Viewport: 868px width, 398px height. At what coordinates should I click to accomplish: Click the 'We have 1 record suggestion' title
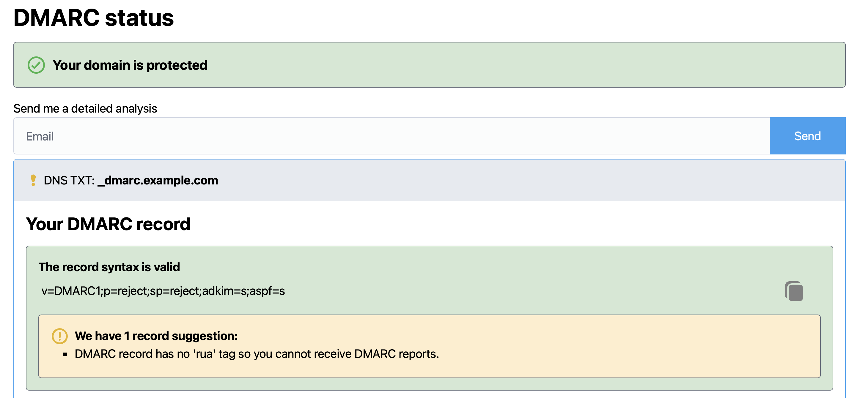point(156,336)
